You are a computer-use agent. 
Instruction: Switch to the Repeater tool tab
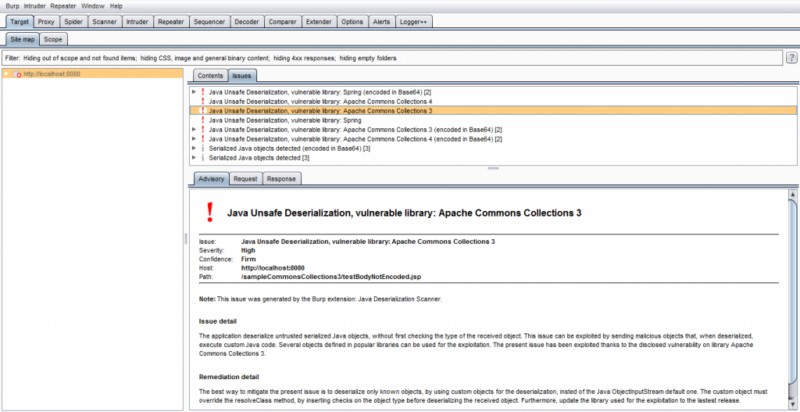[x=171, y=22]
